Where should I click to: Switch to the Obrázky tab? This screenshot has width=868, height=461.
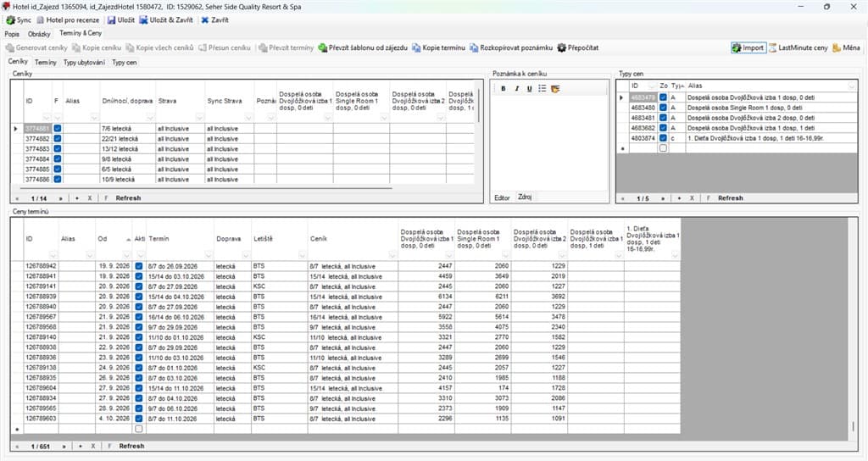click(39, 34)
